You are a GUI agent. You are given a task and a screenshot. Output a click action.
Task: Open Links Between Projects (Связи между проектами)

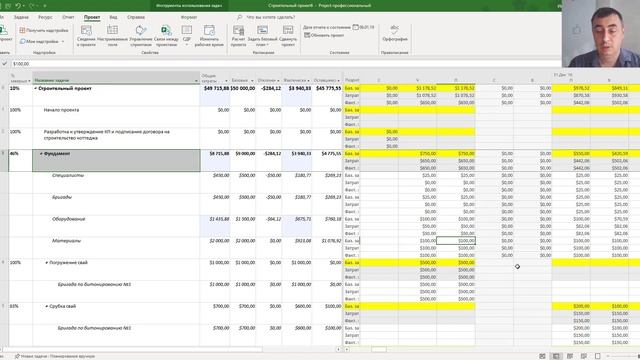(x=166, y=36)
